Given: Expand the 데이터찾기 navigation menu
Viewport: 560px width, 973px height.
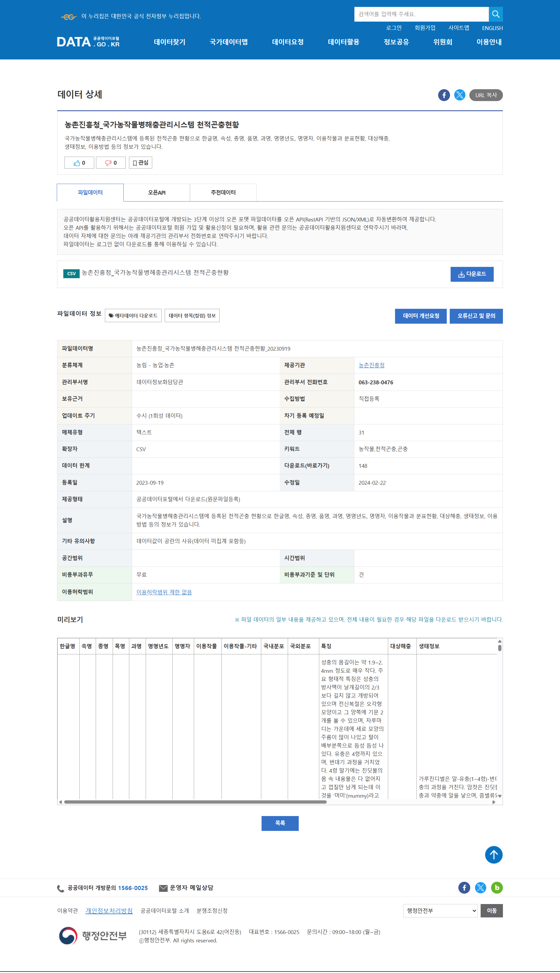Looking at the screenshot, I should [170, 42].
